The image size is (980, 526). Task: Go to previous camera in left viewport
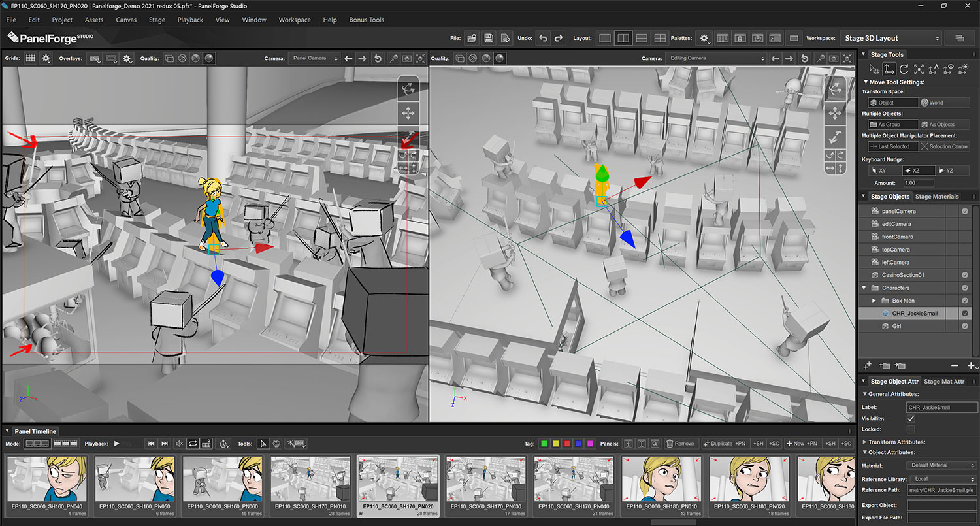coord(349,58)
